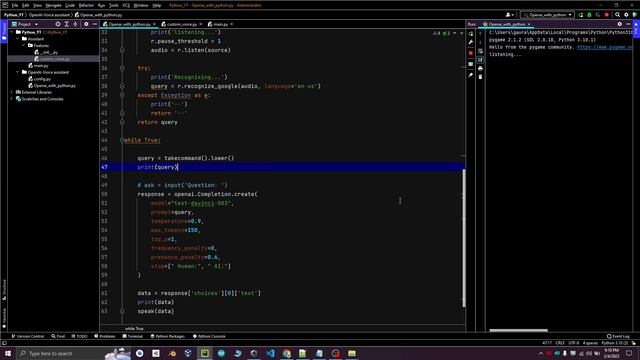The height and width of the screenshot is (360, 640).
Task: Click the pygame website link in console
Action: [x=605, y=47]
